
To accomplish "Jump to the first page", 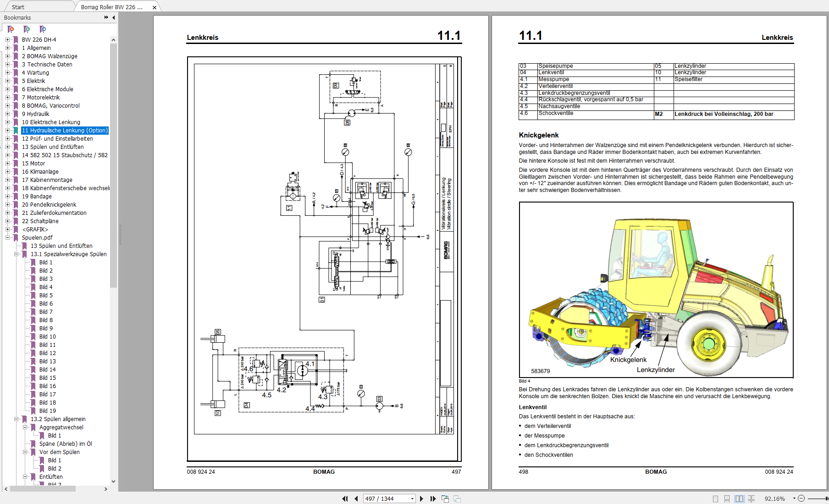I will (345, 499).
